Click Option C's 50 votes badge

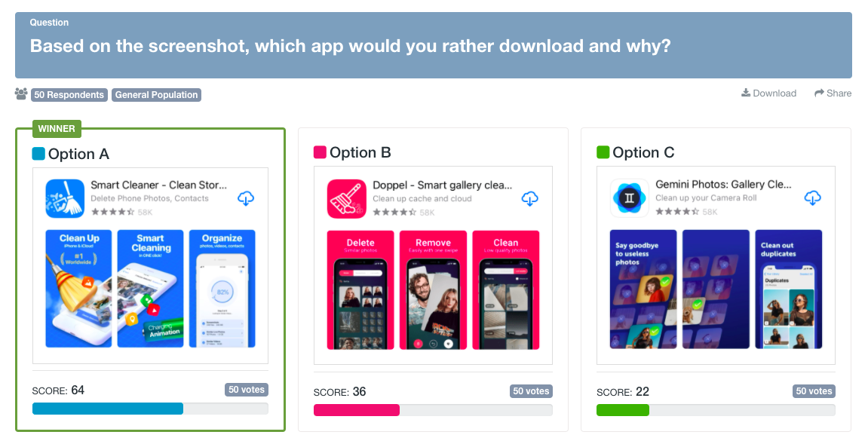(814, 390)
